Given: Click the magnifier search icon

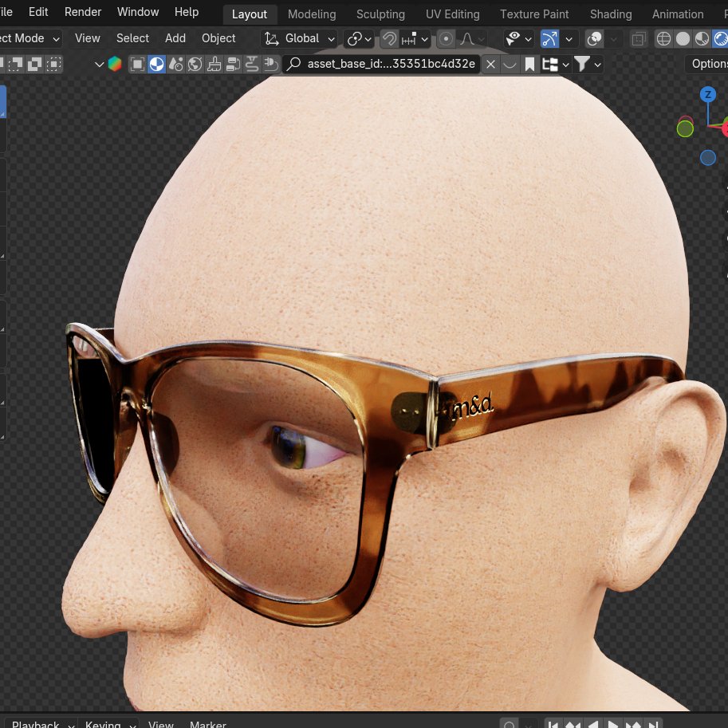Looking at the screenshot, I should (x=293, y=64).
